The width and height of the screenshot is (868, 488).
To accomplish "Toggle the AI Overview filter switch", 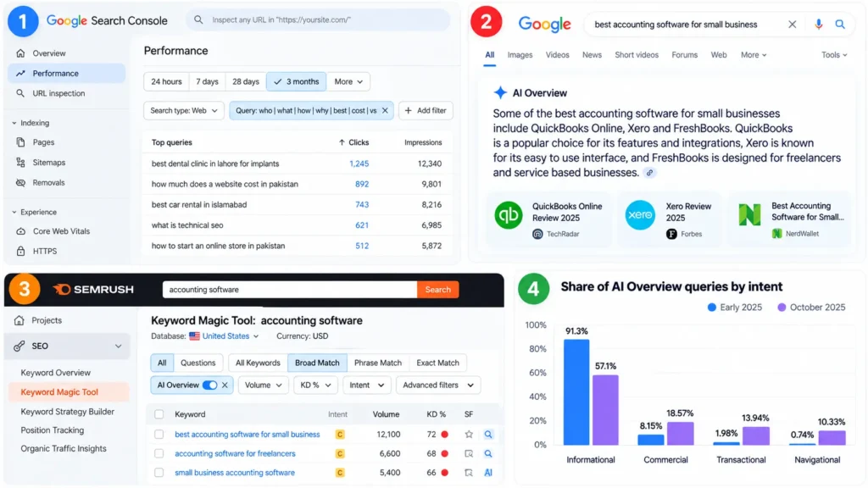I will (x=210, y=385).
